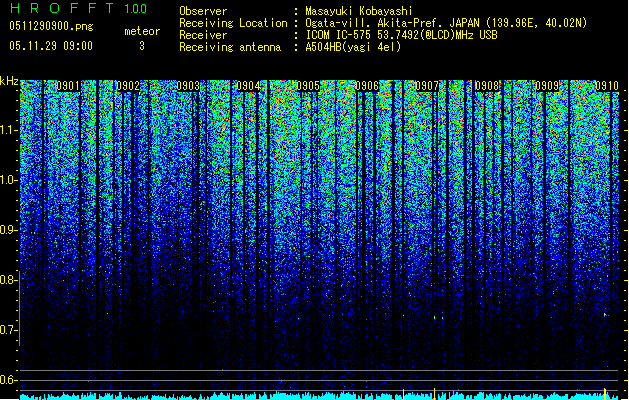Viewport: 629px width, 400px height.
Task: Click the 0908 time marker
Action: point(487,86)
